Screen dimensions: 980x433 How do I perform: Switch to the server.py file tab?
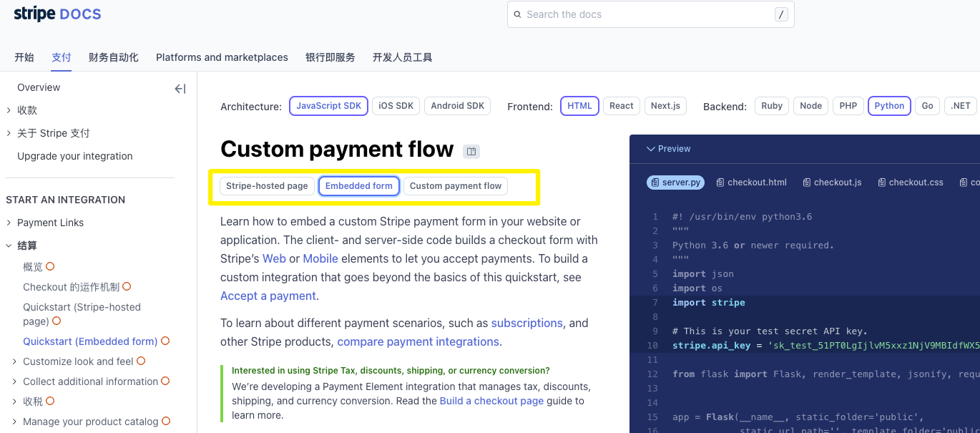coord(675,183)
